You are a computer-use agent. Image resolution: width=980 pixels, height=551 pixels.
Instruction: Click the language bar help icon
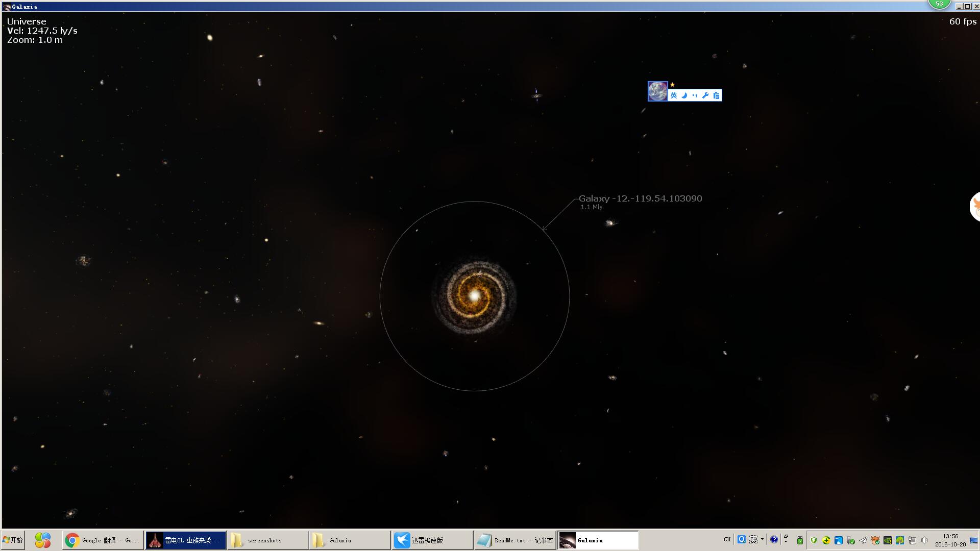(774, 539)
